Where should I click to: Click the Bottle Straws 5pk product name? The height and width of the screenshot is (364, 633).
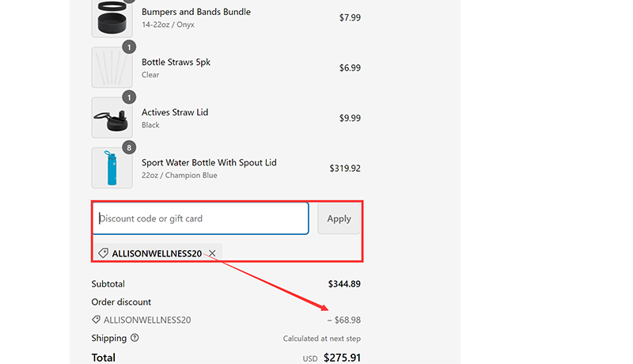coord(176,62)
